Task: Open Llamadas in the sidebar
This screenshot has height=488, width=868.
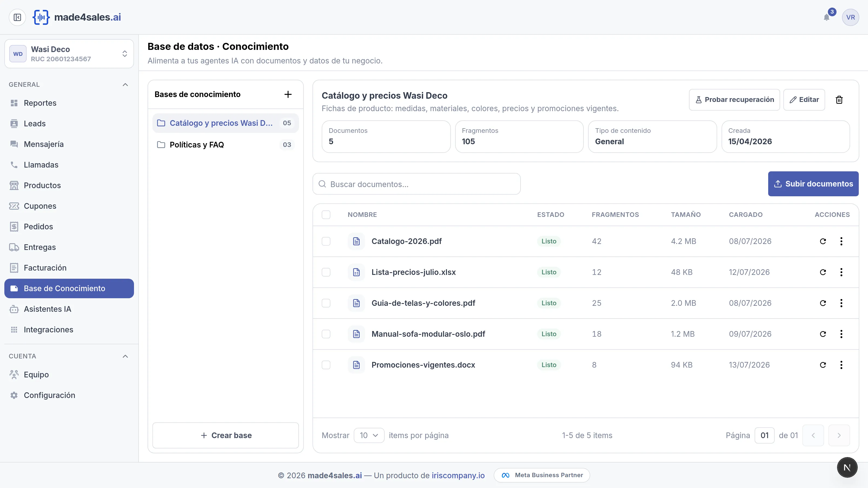Action: point(69,165)
